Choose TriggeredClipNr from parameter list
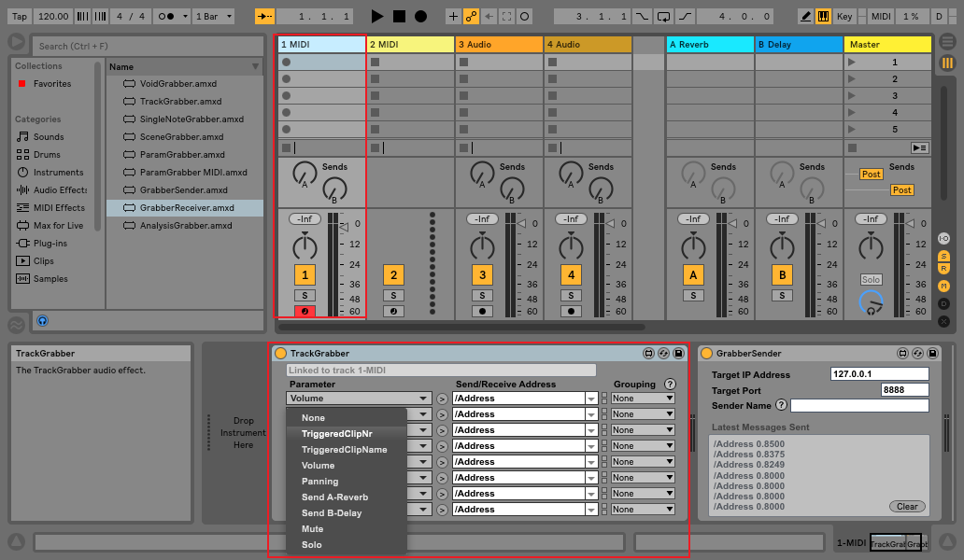The height and width of the screenshot is (560, 964). tap(337, 433)
